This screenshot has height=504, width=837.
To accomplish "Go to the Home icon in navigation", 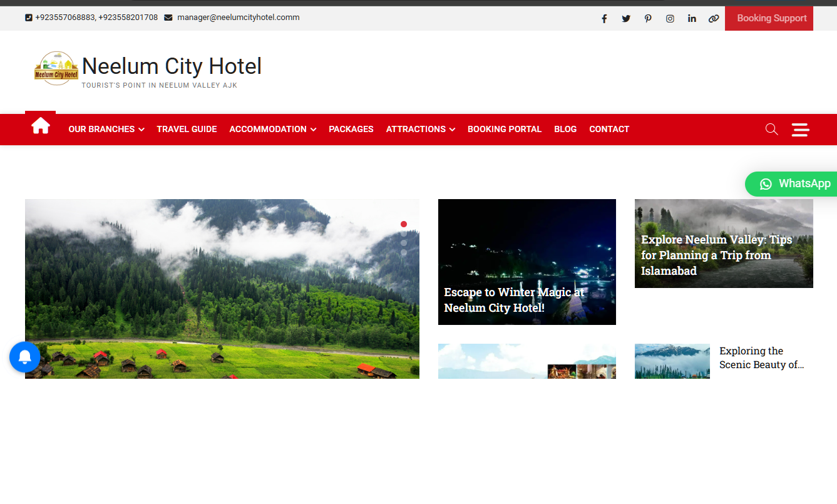I will point(41,126).
